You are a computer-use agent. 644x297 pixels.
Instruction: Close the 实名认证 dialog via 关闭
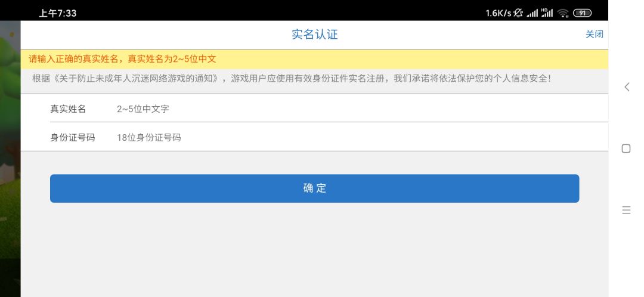point(595,34)
